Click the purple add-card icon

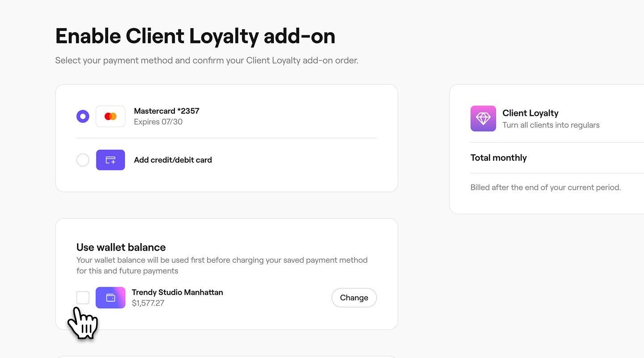point(110,160)
